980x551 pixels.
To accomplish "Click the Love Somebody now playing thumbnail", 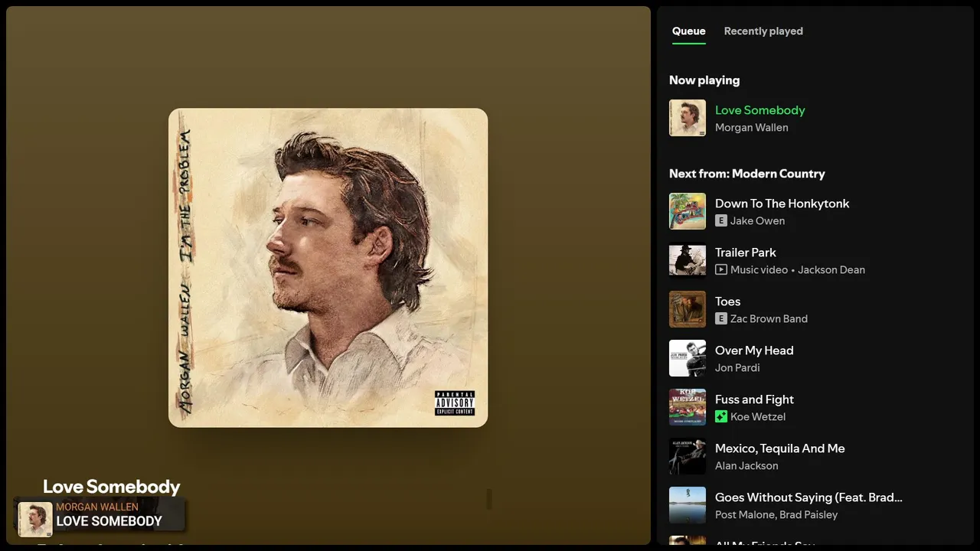I will 688,118.
